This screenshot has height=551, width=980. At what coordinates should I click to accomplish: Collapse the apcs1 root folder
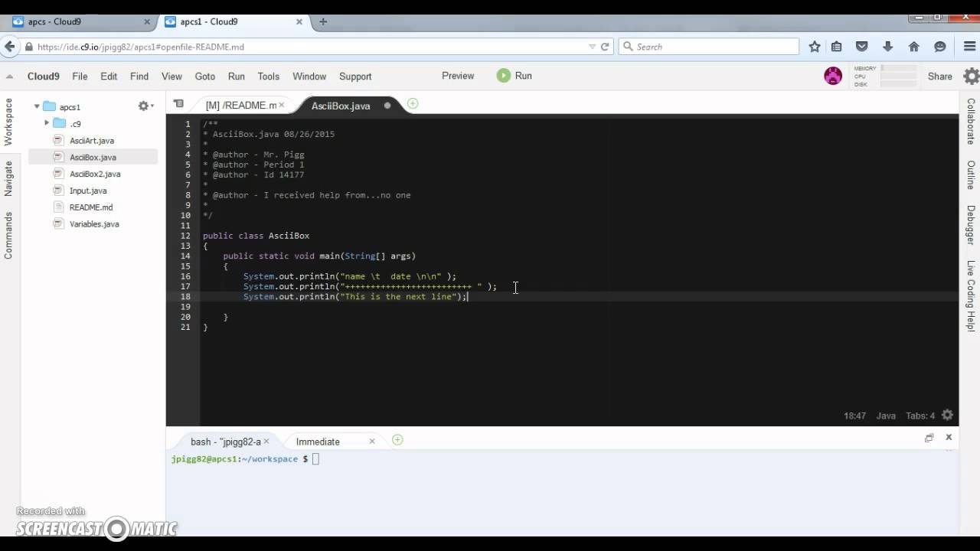tap(37, 107)
